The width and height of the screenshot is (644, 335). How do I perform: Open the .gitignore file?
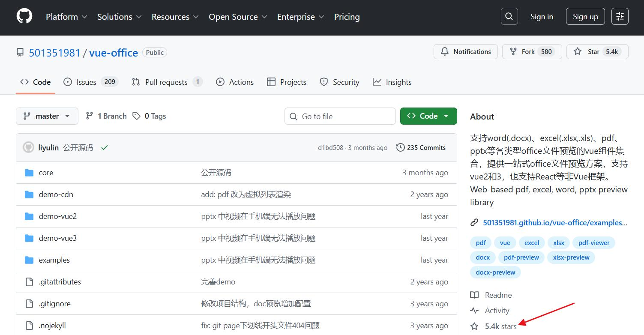point(55,304)
